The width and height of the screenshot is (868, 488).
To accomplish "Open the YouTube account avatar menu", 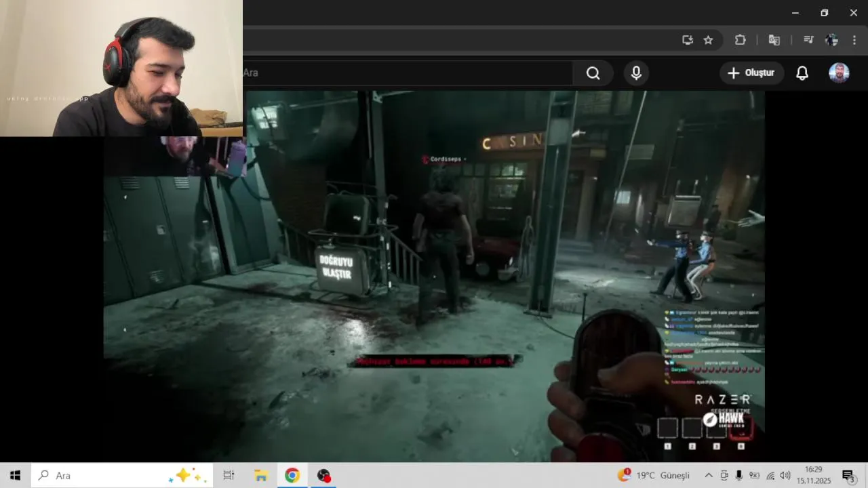I will coord(839,73).
